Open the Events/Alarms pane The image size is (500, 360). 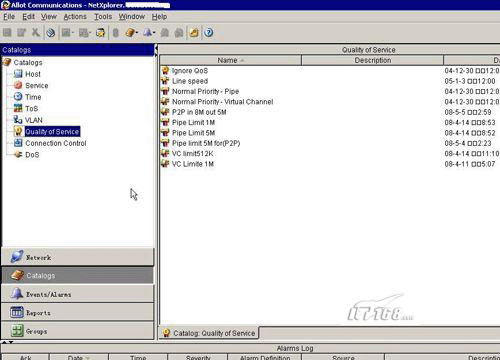pyautogui.click(x=78, y=294)
